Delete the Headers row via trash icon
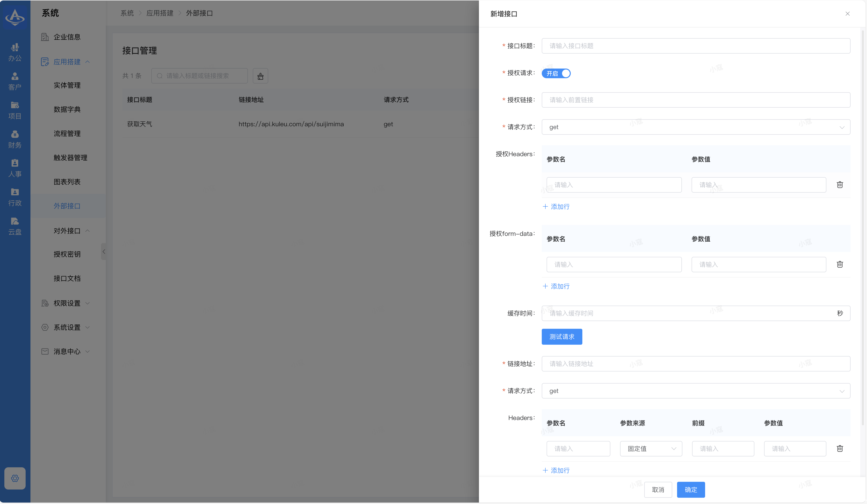 pos(839,448)
